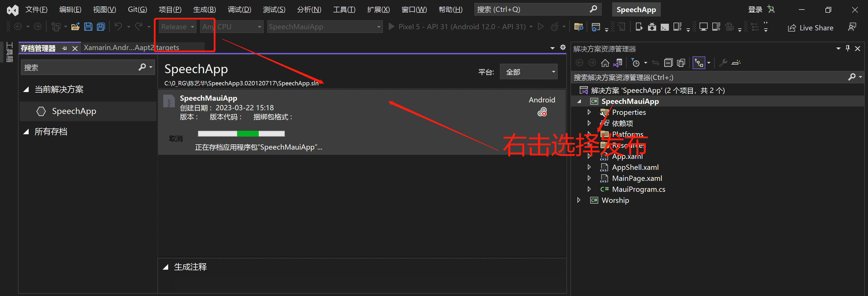This screenshot has height=296, width=868.
Task: Switch to the Xamarin.Andr...Aapt2.targets tab
Action: (x=131, y=47)
